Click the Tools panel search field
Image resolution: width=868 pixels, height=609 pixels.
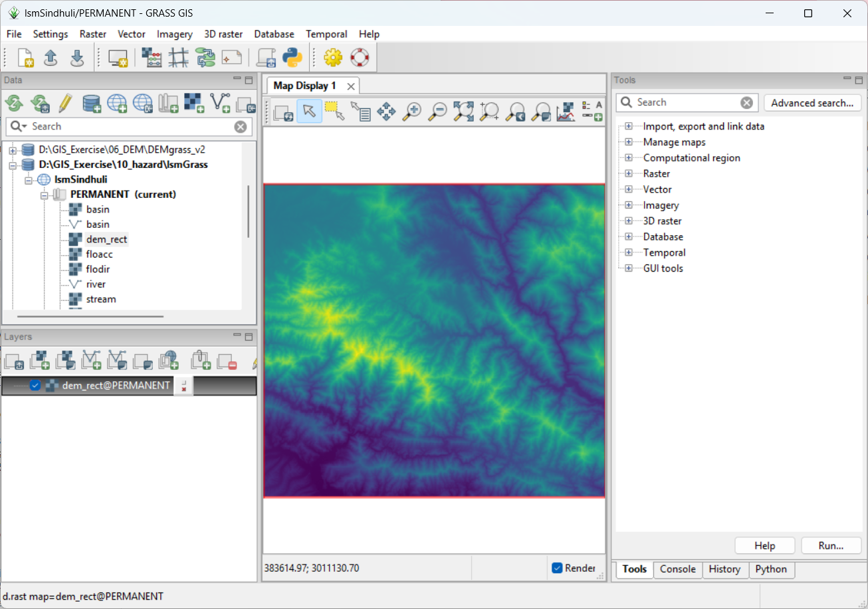686,102
